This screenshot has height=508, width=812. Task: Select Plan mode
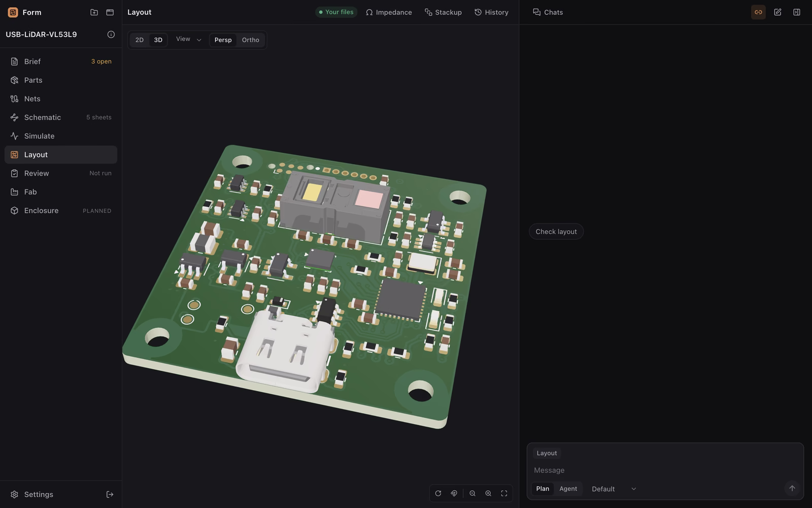543,489
